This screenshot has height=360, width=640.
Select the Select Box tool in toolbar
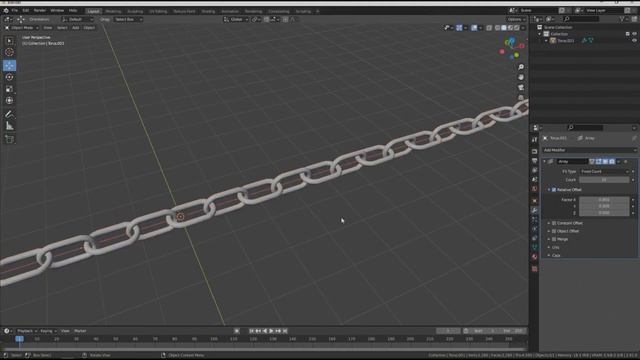9,41
